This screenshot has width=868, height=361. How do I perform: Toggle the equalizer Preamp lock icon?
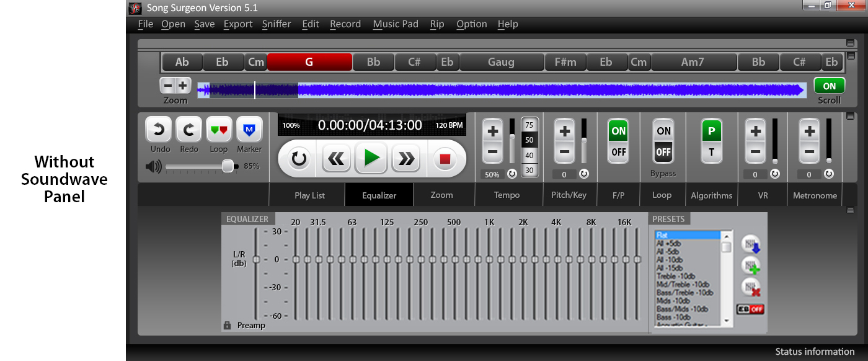point(227,325)
